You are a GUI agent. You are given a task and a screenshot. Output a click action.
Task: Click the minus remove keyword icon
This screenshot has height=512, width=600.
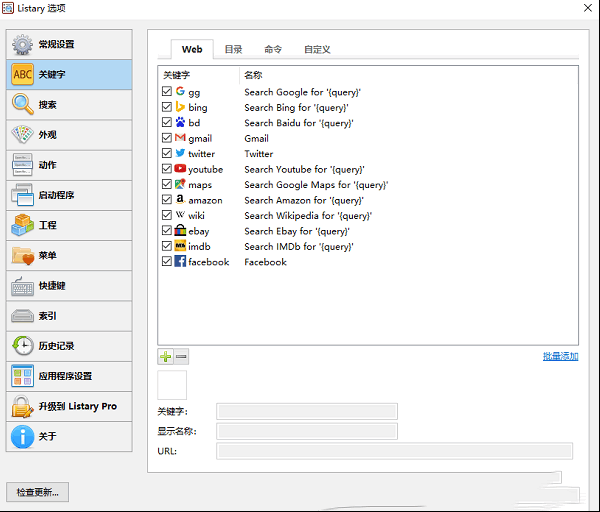click(181, 356)
